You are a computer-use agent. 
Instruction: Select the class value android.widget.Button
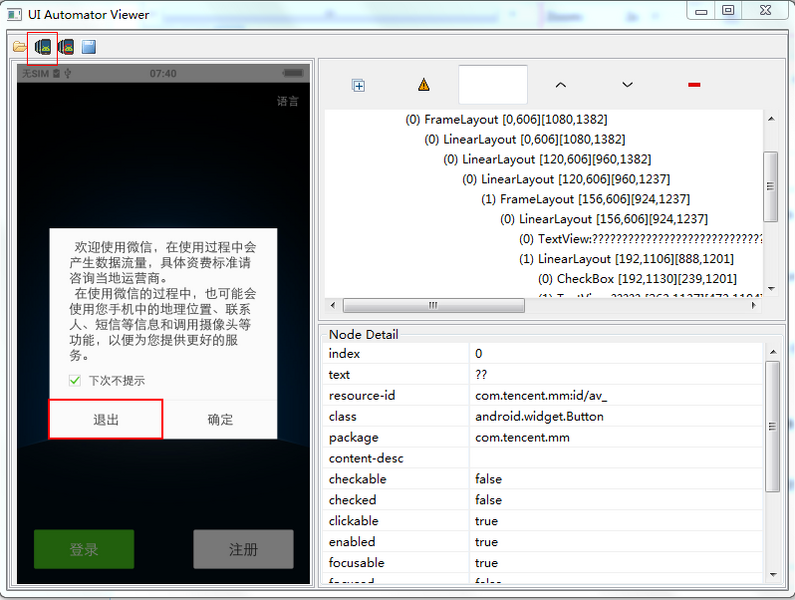tap(539, 416)
